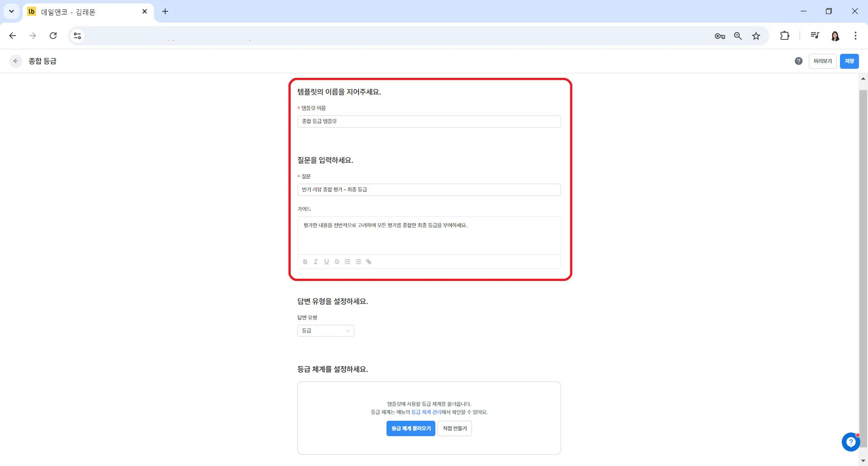Open the Chrome three-dot menu
This screenshot has height=466, width=868.
pyautogui.click(x=855, y=36)
